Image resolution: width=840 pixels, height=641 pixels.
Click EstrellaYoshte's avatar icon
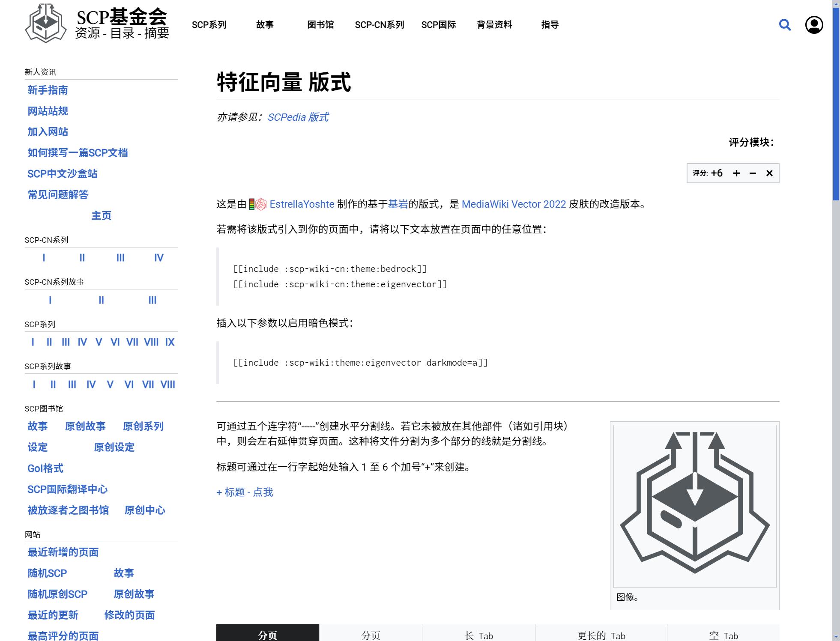tap(261, 204)
